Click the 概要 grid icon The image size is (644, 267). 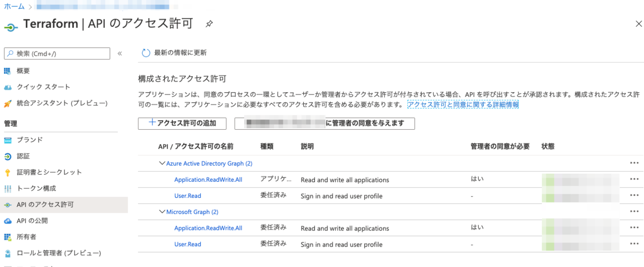(8, 71)
